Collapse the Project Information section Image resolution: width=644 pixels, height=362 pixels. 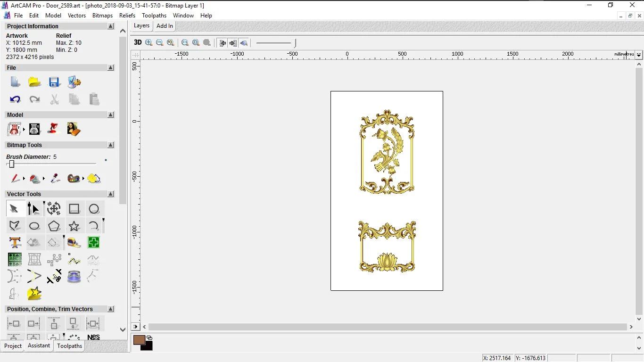[x=111, y=26]
